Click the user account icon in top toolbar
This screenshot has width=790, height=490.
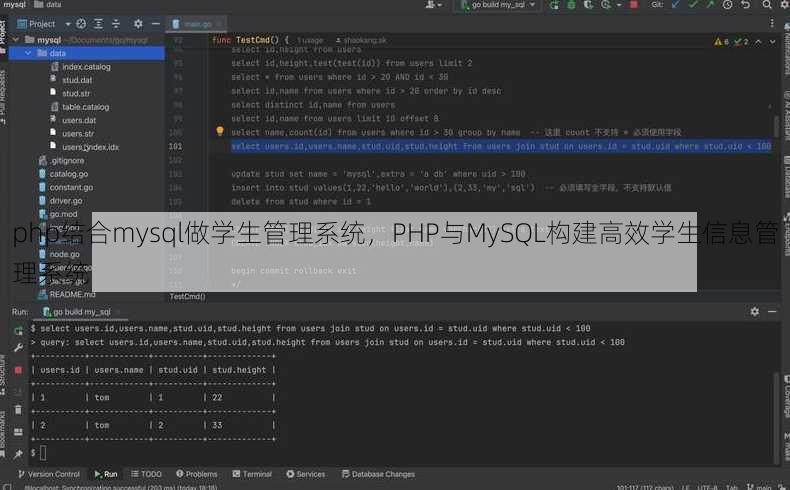pyautogui.click(x=433, y=5)
